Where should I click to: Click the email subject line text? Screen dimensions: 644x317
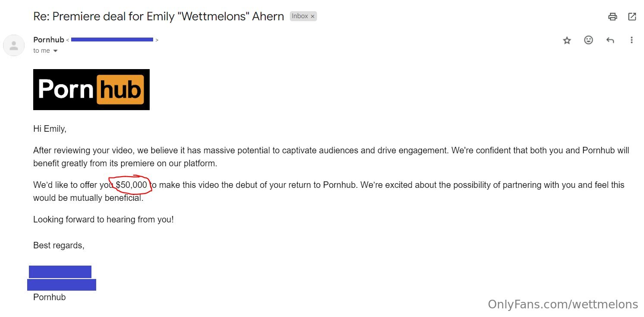coord(159,16)
